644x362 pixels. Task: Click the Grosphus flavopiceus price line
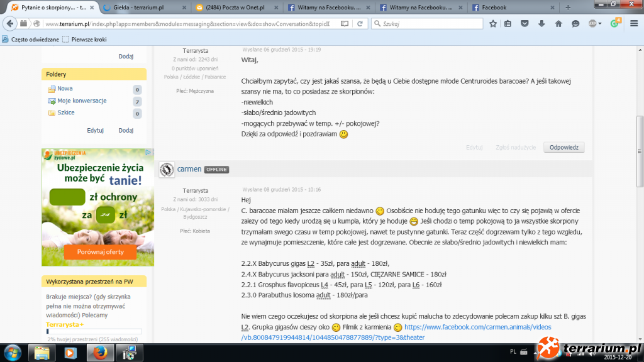(x=341, y=285)
